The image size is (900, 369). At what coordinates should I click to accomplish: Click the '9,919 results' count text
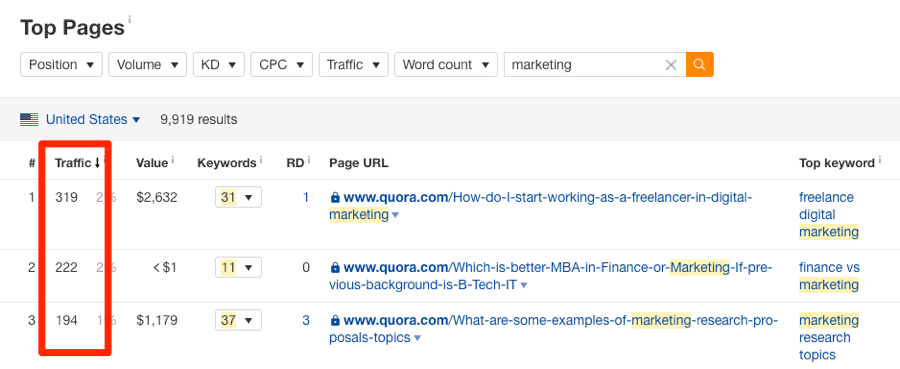coord(199,119)
